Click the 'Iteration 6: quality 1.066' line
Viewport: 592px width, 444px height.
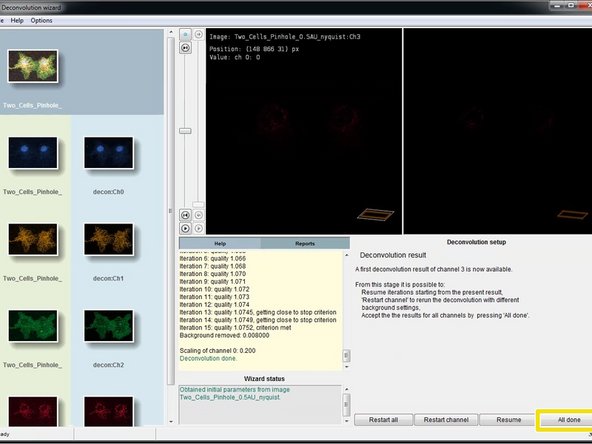tap(213, 259)
